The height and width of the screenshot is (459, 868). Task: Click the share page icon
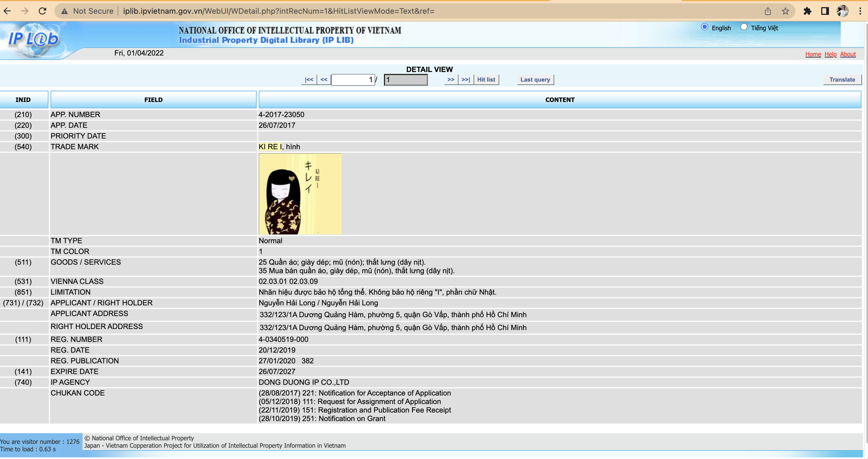[x=768, y=11]
